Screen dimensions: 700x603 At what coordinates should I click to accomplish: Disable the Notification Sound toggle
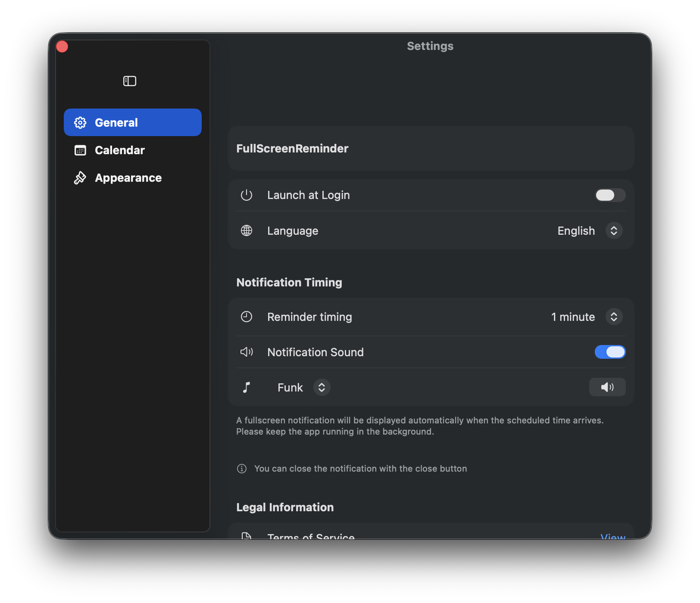pyautogui.click(x=610, y=352)
